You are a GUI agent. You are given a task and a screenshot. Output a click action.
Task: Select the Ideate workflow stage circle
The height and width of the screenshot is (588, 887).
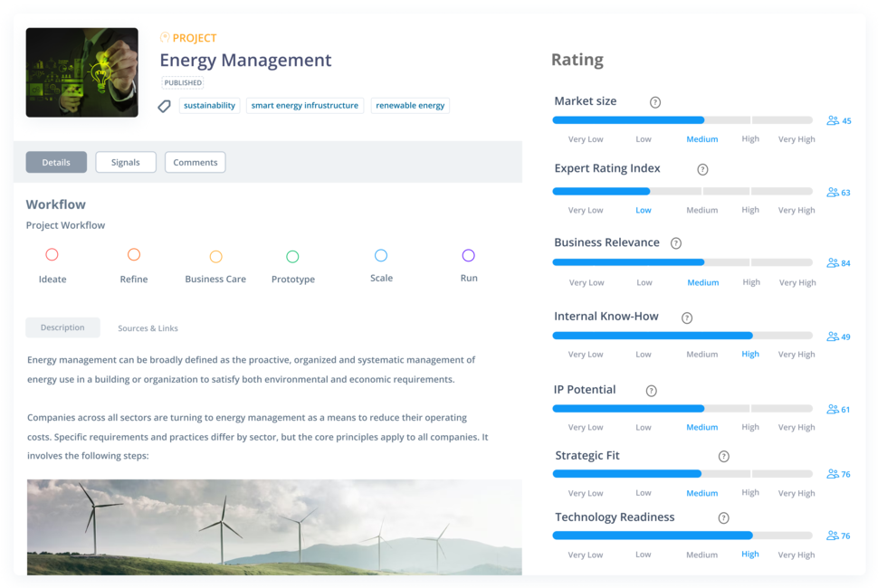(52, 255)
